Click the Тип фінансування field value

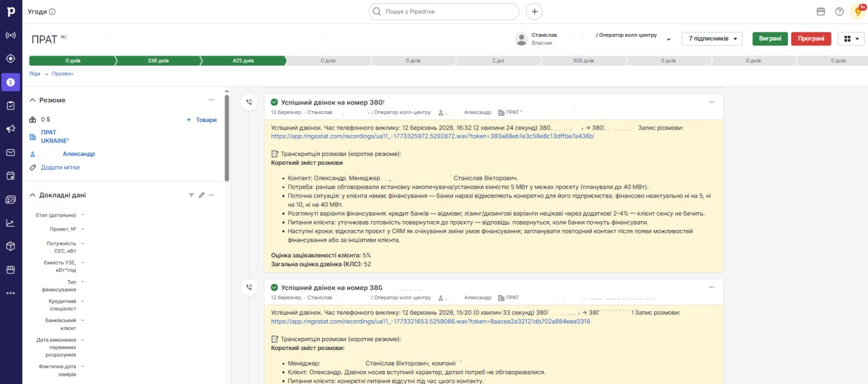click(x=83, y=282)
